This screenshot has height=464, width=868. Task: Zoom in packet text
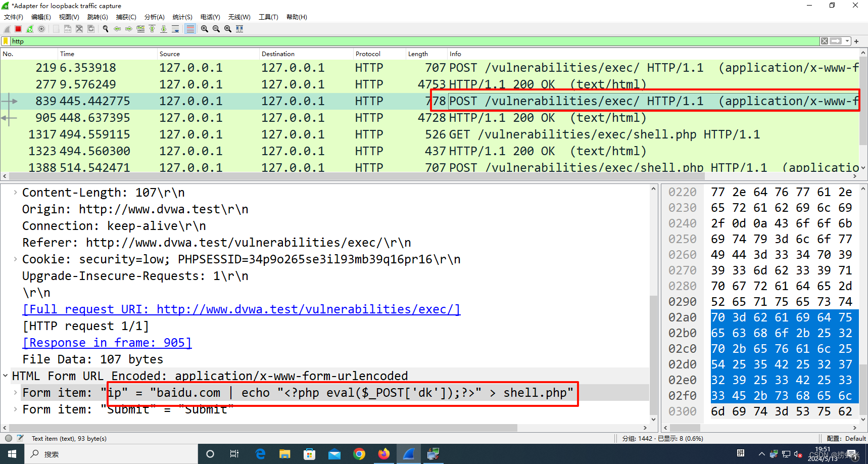click(x=205, y=29)
